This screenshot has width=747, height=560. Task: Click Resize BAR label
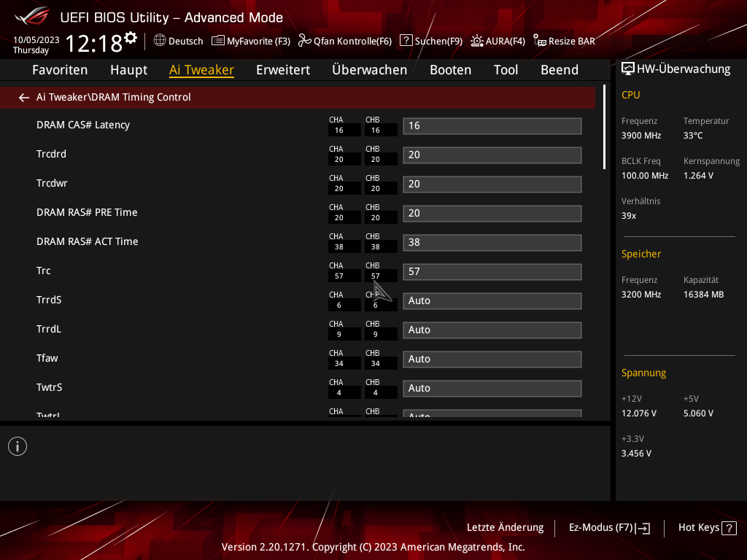coord(572,42)
